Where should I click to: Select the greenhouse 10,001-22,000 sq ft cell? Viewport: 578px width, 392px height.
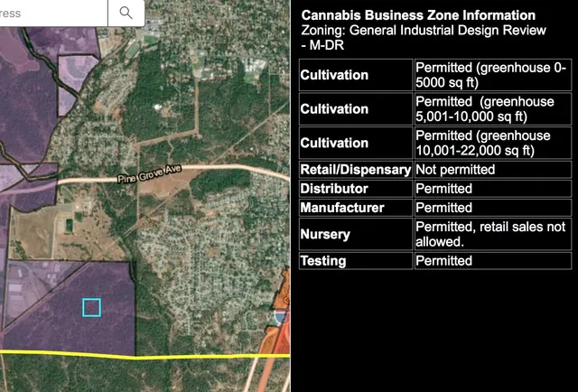pyautogui.click(x=490, y=143)
